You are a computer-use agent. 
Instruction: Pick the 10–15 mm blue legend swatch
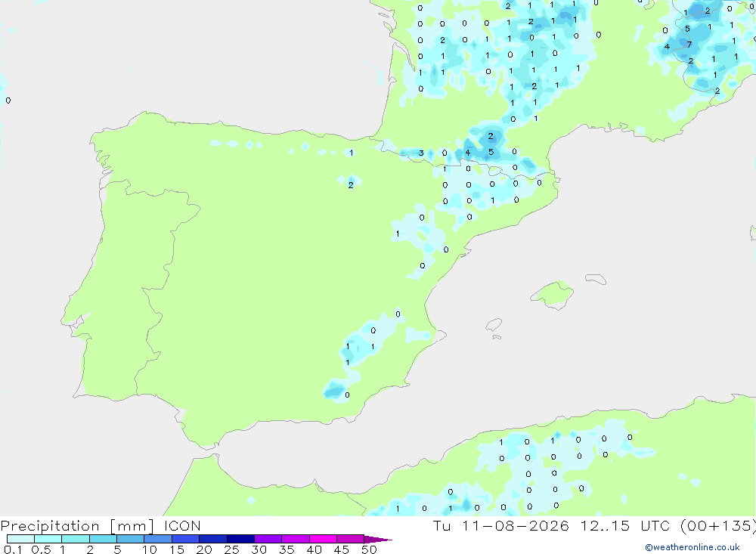pyautogui.click(x=158, y=539)
